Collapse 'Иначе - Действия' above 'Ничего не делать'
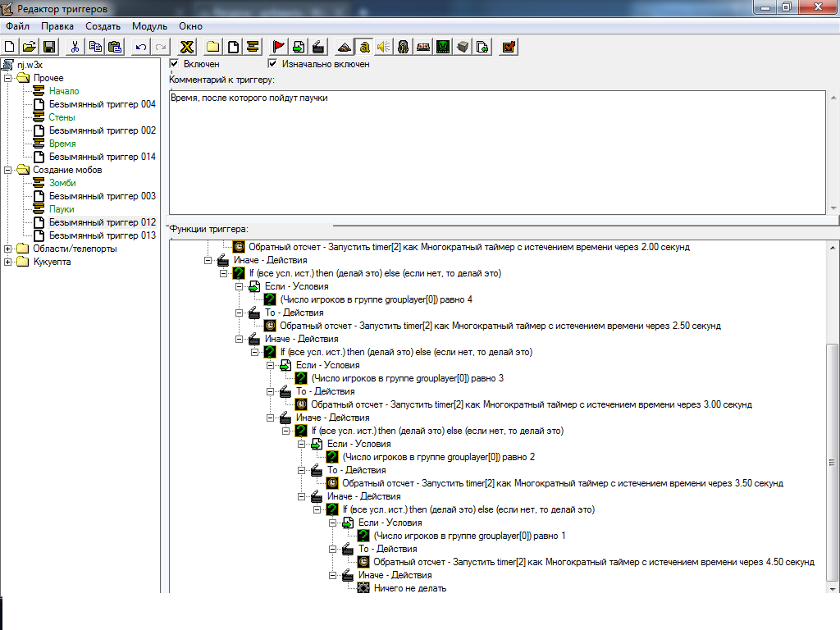 pyautogui.click(x=333, y=575)
